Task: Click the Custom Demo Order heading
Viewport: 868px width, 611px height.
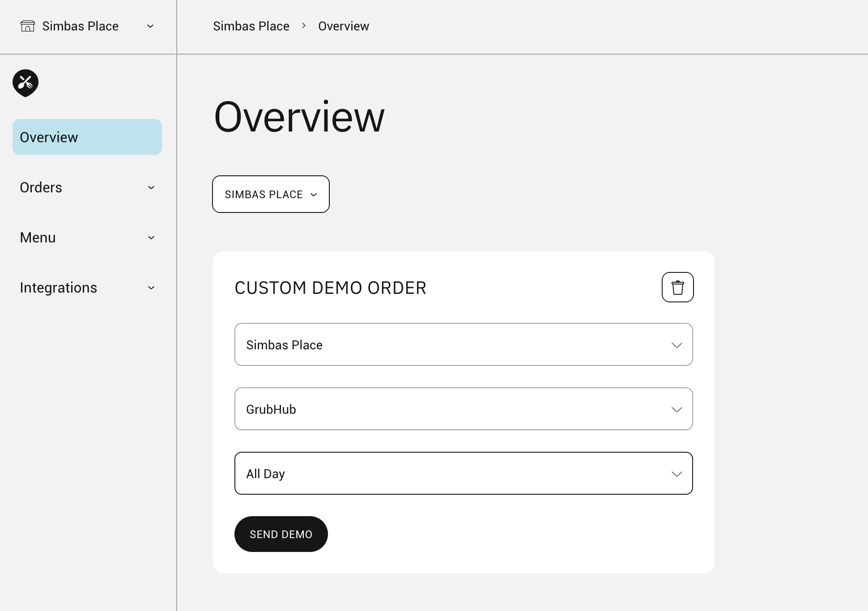Action: (x=330, y=288)
